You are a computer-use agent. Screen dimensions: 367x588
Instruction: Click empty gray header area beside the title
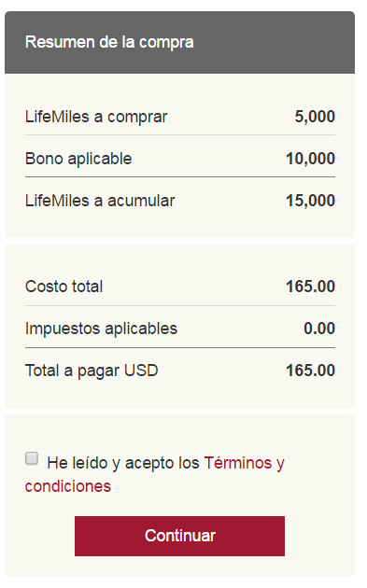(274, 42)
